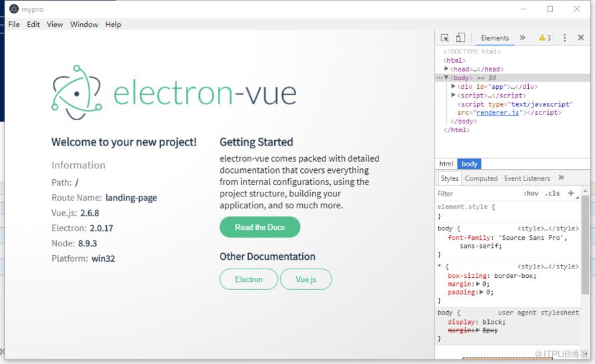Add new style rule plus icon
This screenshot has width=595, height=364.
click(x=571, y=193)
